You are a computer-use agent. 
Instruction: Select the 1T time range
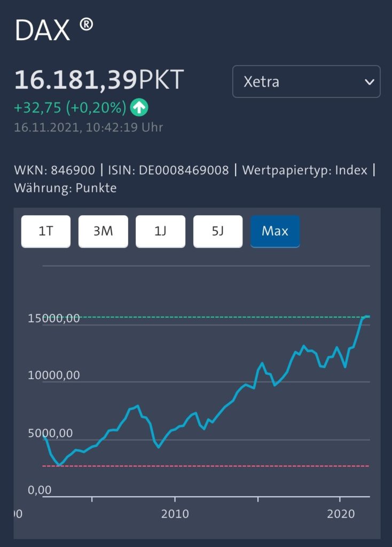coord(46,231)
